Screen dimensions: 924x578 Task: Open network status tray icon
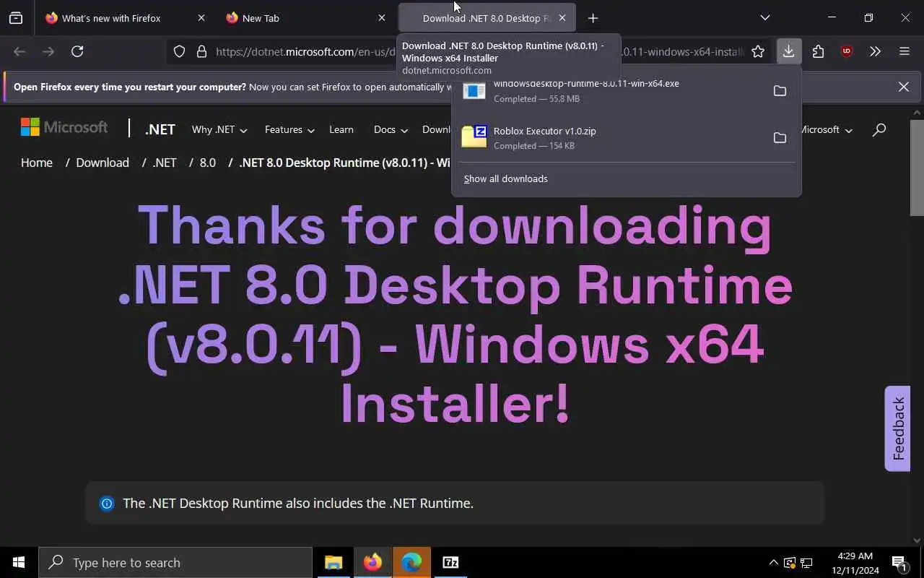click(807, 562)
